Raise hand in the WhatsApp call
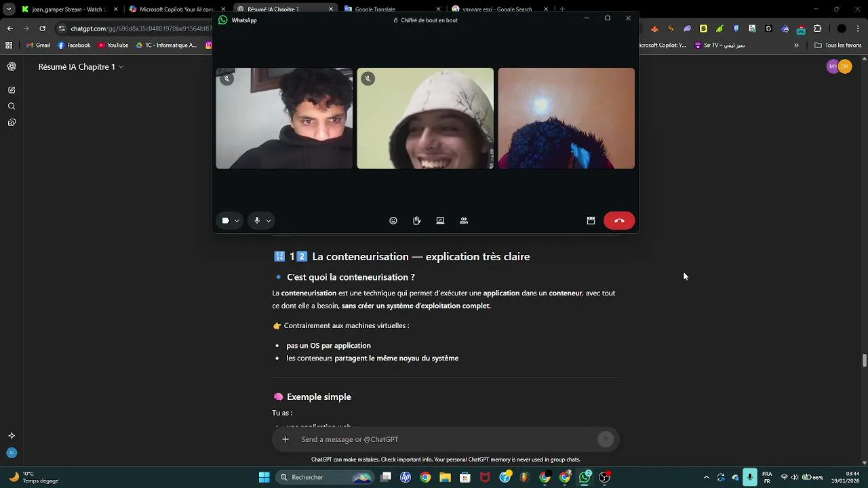 click(416, 220)
